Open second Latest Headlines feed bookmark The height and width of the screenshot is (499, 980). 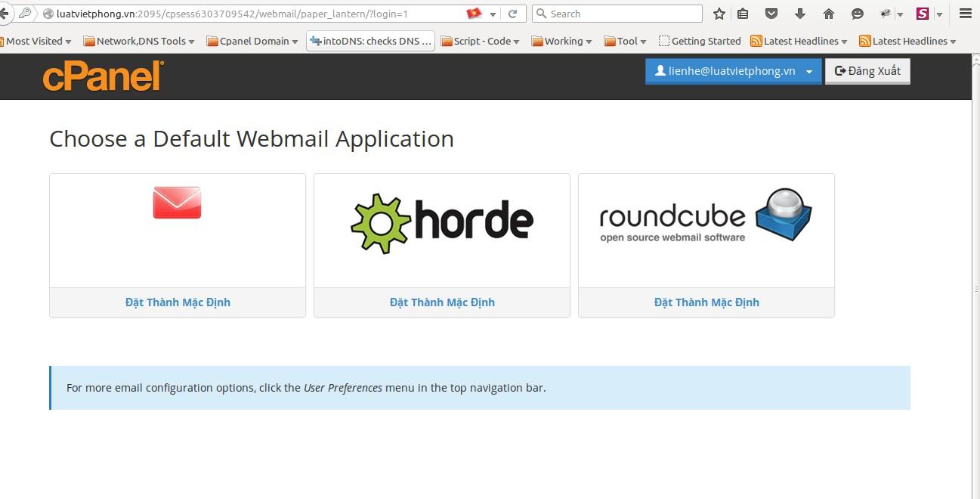[908, 41]
